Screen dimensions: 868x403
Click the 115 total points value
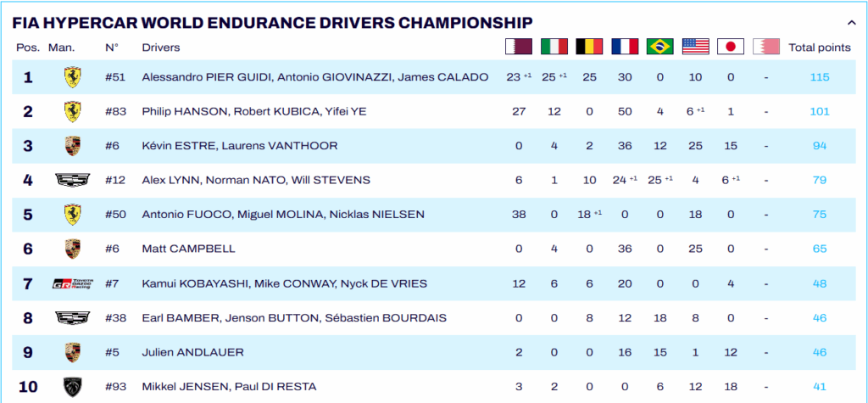click(x=819, y=77)
